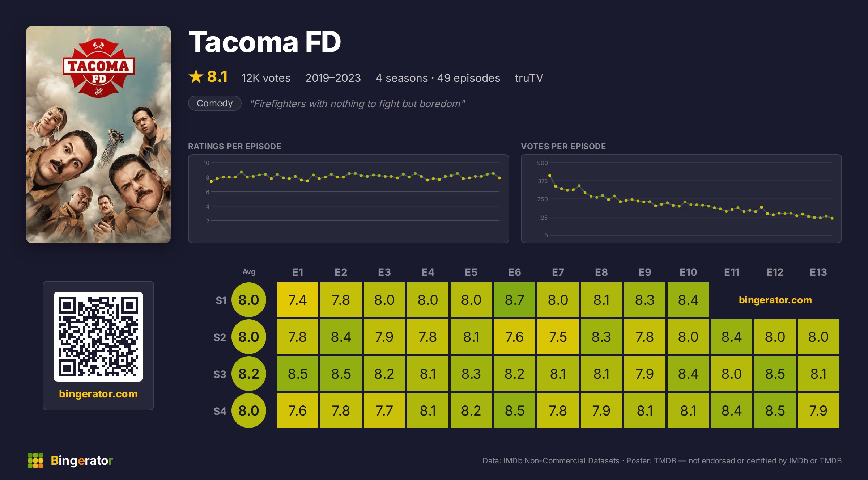
Task: Click the QR code image
Action: pos(98,337)
